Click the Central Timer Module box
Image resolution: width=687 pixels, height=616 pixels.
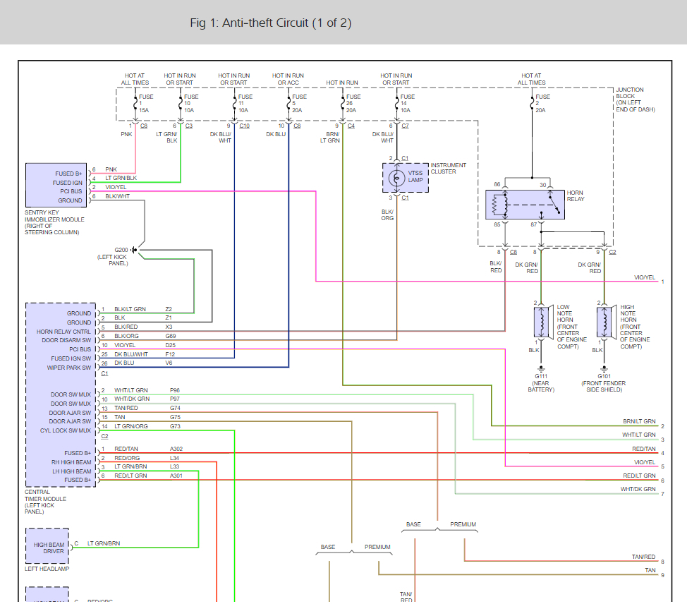(61, 394)
